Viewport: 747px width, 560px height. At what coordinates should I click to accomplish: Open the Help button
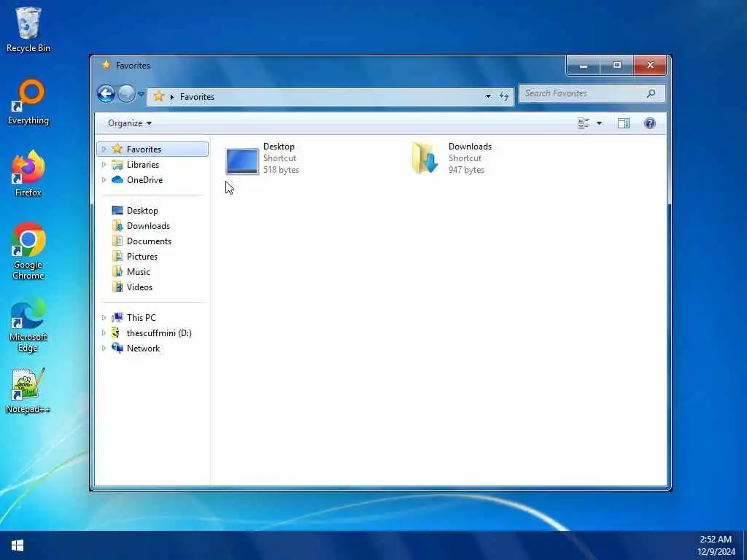(x=650, y=123)
